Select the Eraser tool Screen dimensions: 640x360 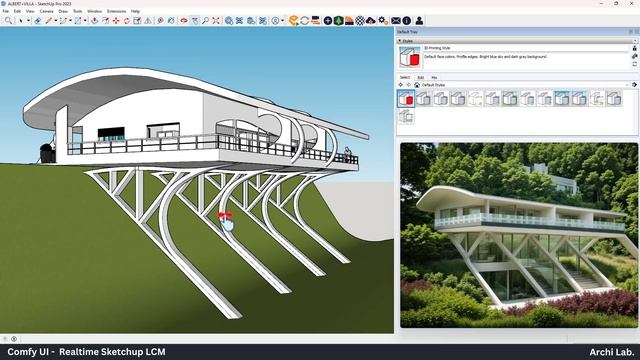point(38,20)
